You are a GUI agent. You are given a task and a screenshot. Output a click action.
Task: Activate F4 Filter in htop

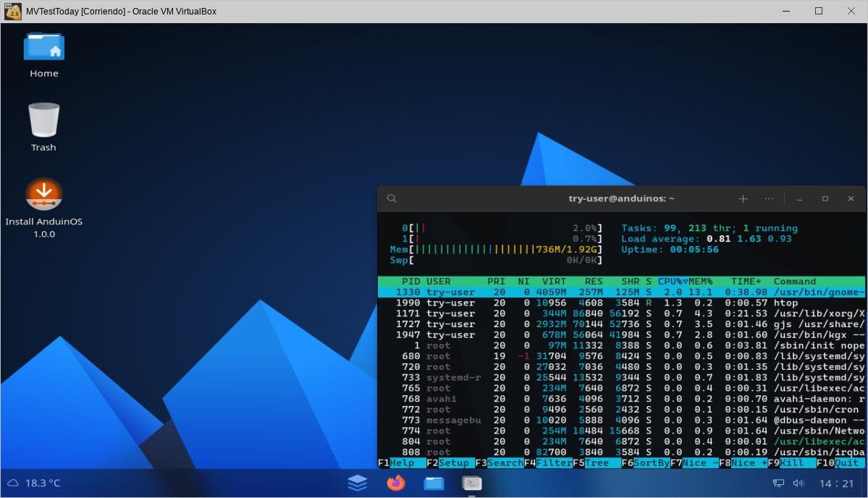click(548, 463)
